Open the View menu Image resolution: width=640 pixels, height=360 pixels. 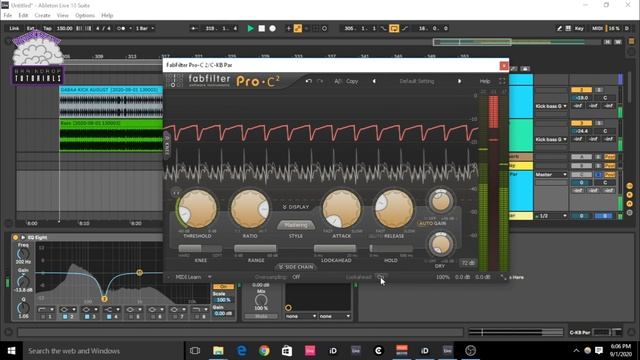pyautogui.click(x=62, y=15)
